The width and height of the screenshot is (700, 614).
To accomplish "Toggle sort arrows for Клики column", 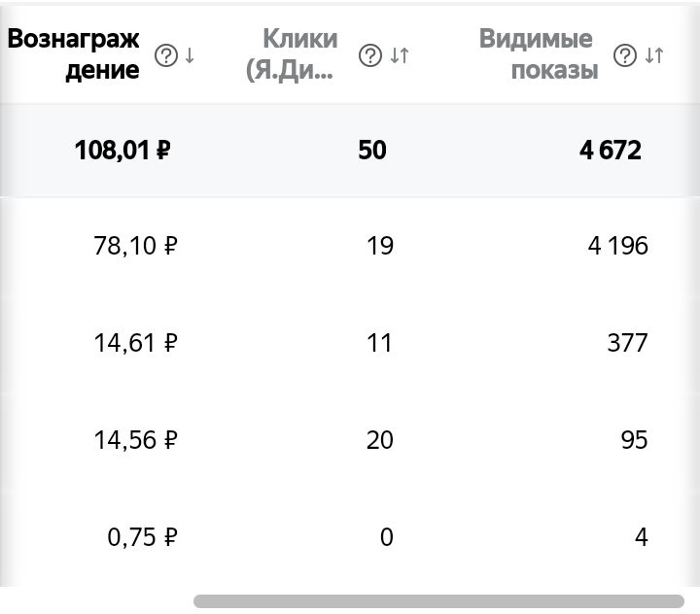I will click(x=399, y=56).
